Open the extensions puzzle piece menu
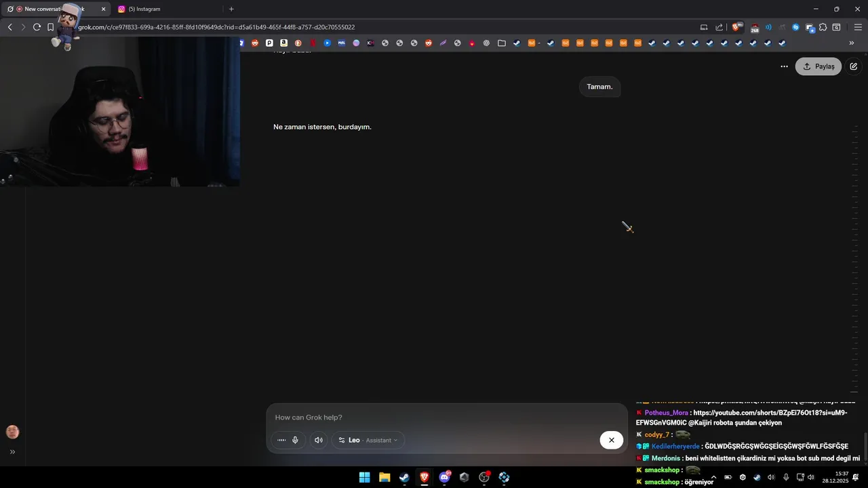The image size is (868, 488). (x=823, y=27)
